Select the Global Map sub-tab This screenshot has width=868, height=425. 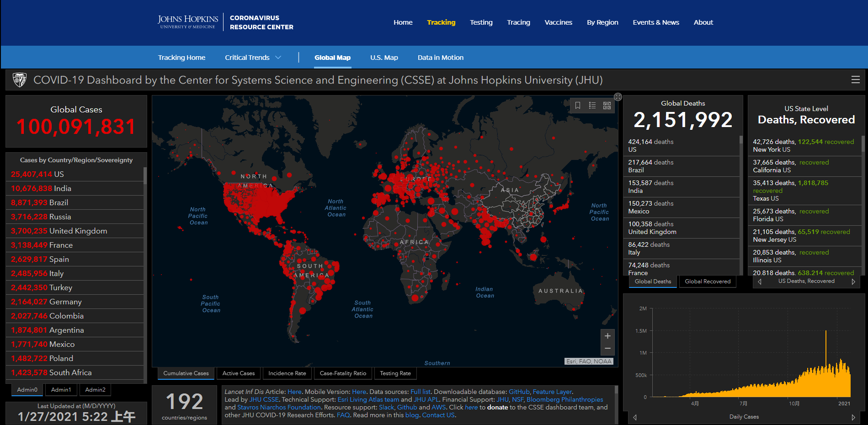(332, 58)
